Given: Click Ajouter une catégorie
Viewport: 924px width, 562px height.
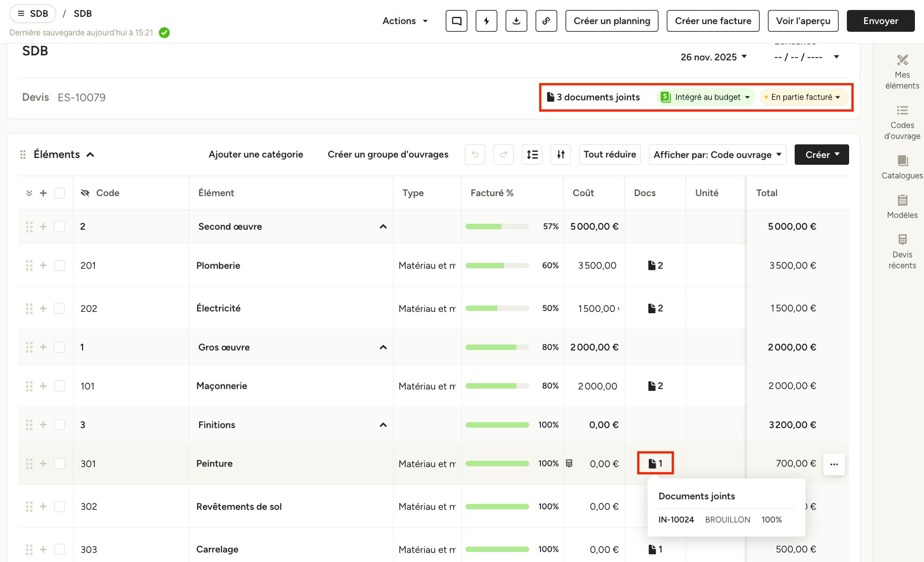Looking at the screenshot, I should click(256, 154).
